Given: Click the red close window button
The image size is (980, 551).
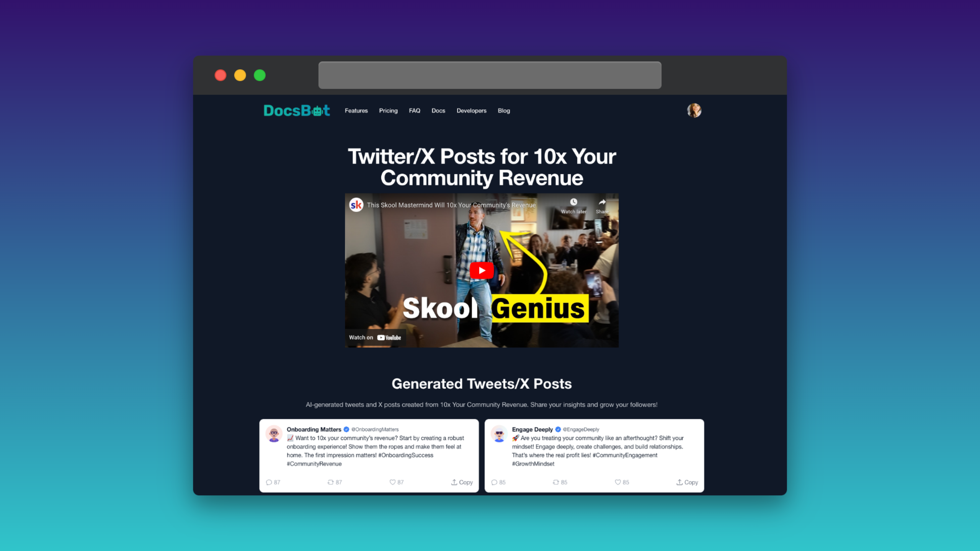Looking at the screenshot, I should click(220, 75).
